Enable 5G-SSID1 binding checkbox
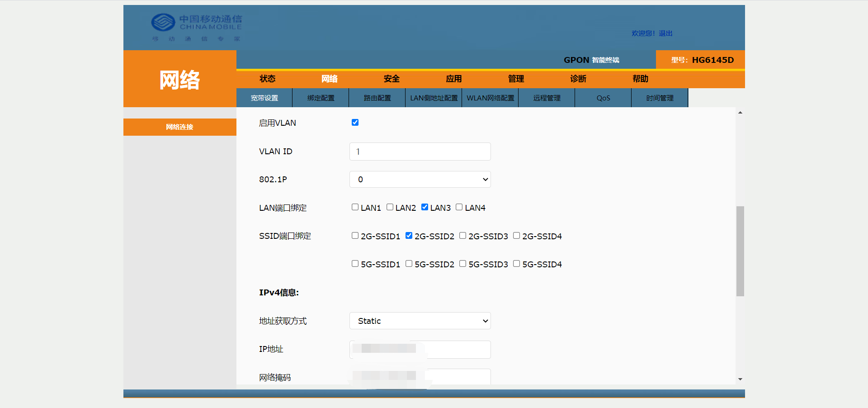This screenshot has width=868, height=408. (x=355, y=264)
